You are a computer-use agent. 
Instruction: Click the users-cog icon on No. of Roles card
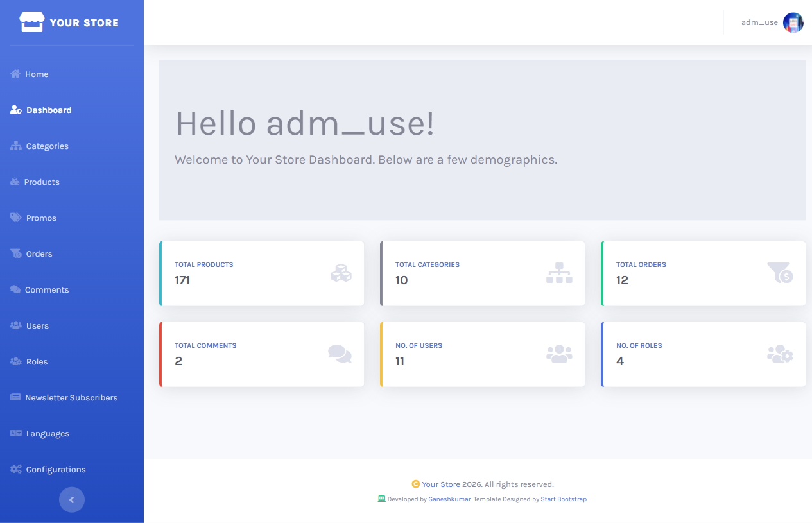[780, 354]
